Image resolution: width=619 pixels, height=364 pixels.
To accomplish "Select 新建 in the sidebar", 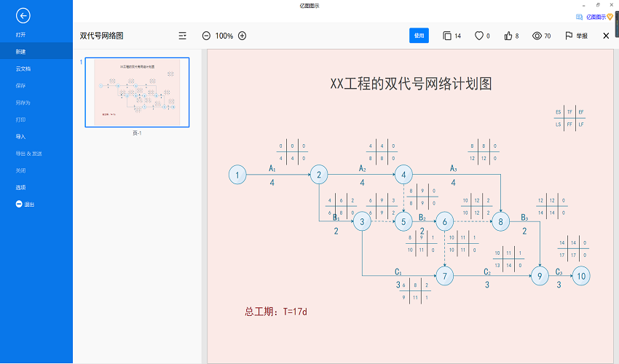I will pos(21,52).
